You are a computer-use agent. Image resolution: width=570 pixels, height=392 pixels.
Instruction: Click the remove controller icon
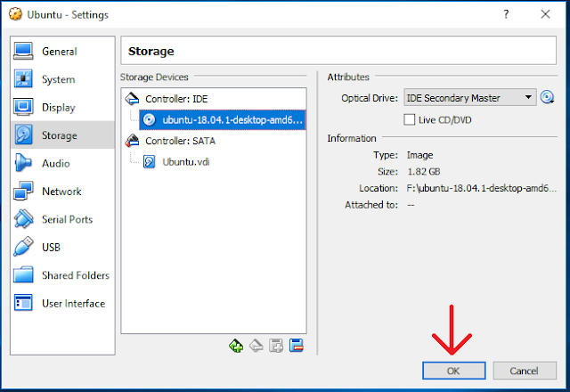(x=256, y=346)
